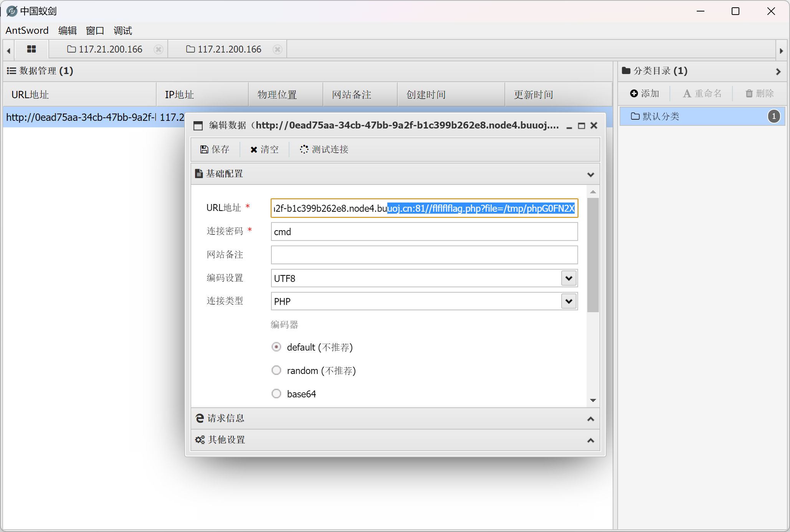Open the AntSword menu

point(27,30)
